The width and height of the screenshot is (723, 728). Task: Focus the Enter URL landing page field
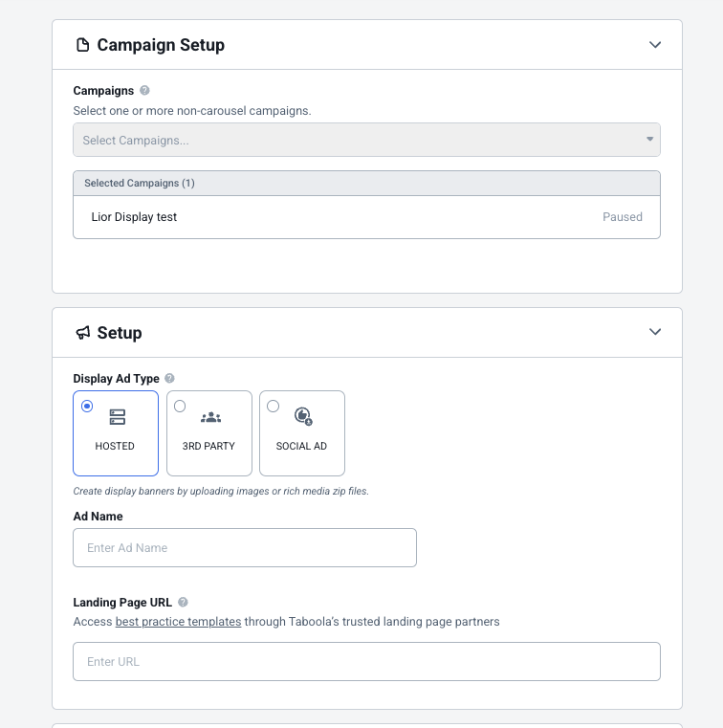coord(366,662)
